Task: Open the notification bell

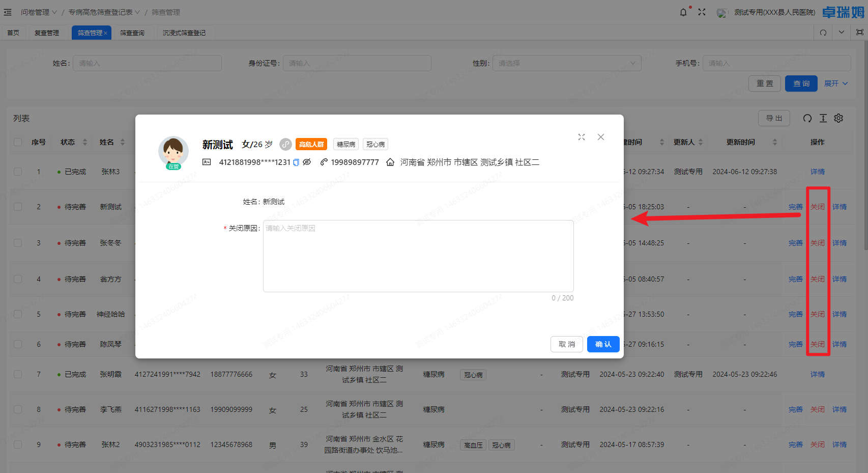Action: tap(683, 12)
